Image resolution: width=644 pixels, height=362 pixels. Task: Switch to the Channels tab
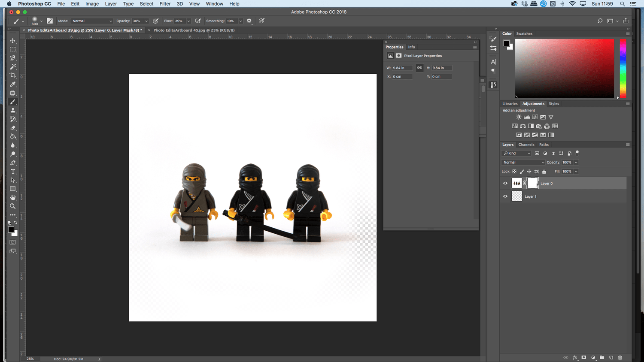[x=526, y=145]
